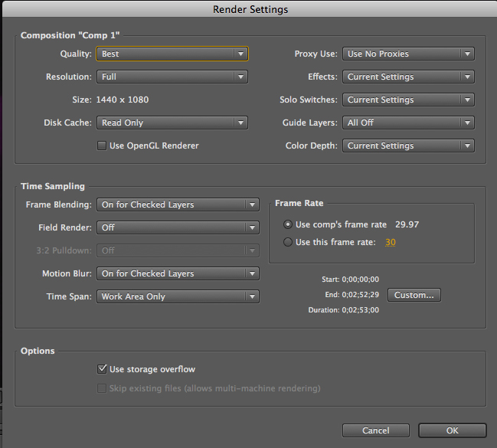The width and height of the screenshot is (497, 448).
Task: Open the Guide Layers All Off dropdown
Action: (408, 123)
